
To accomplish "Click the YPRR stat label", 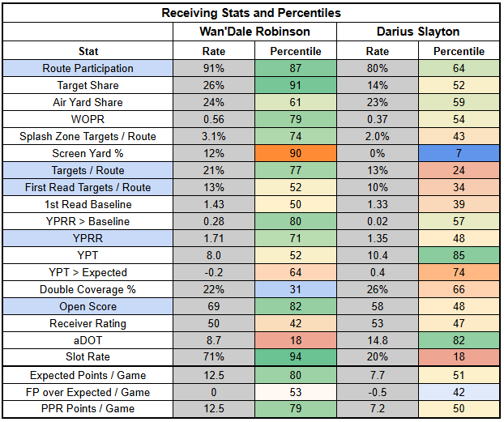I will point(88,238).
